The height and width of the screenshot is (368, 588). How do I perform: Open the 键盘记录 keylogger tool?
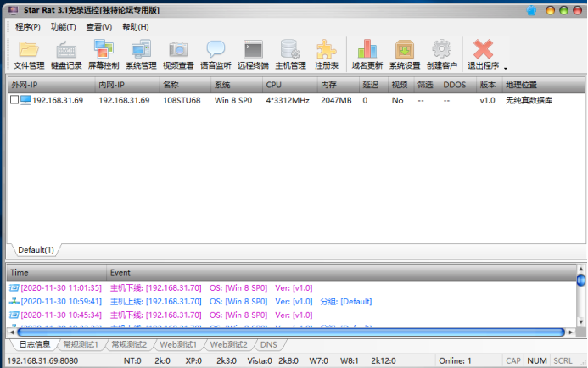point(66,55)
